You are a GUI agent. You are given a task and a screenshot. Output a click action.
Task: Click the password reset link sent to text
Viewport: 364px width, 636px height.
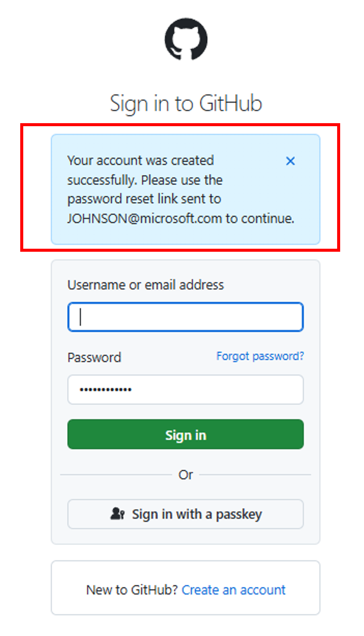click(x=144, y=199)
